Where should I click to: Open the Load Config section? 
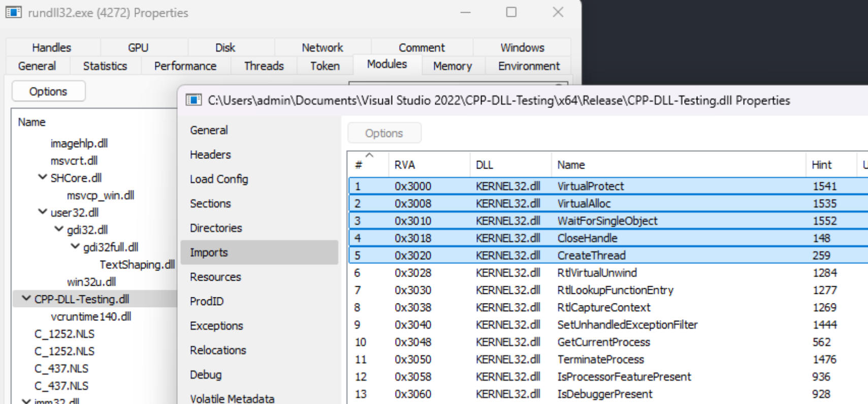[x=259, y=179]
